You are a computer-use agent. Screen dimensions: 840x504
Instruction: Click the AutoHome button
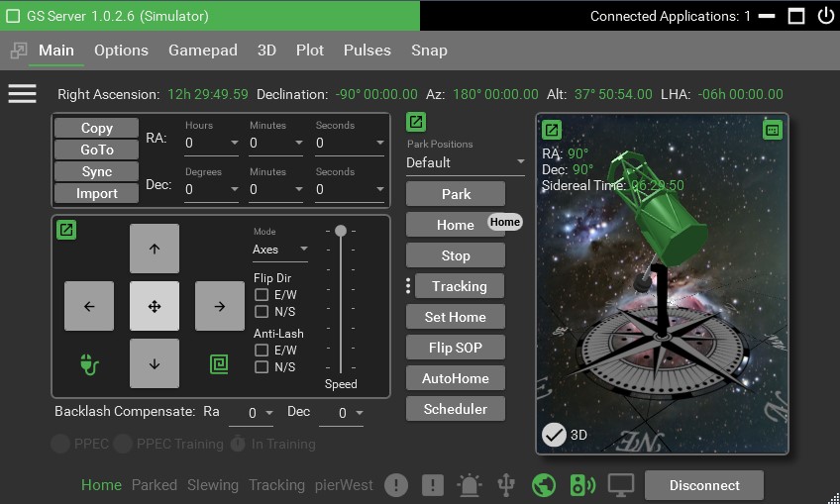[456, 378]
